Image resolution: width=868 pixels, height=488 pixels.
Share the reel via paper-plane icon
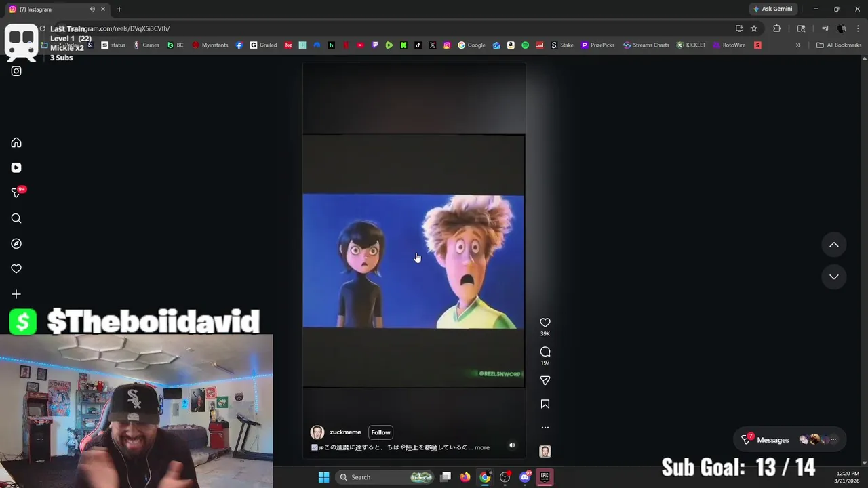tap(545, 381)
